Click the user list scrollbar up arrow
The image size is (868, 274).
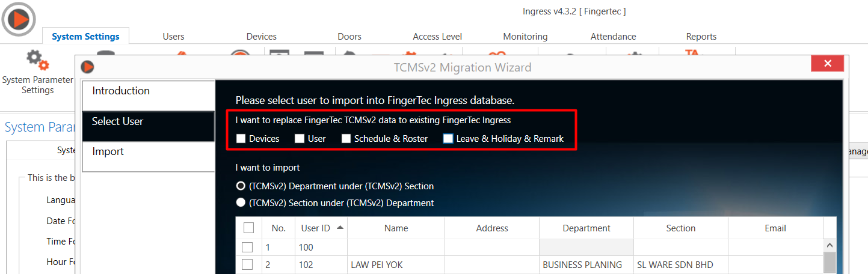(x=830, y=245)
